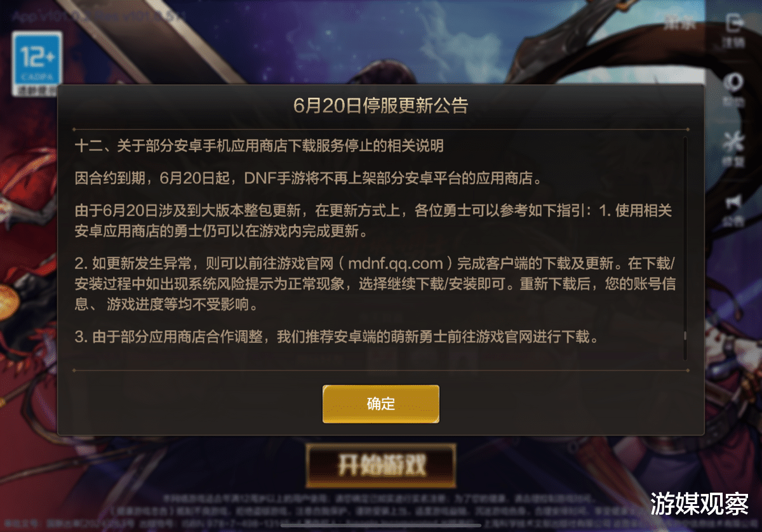Open the 12+ CADPA age rating badge
Screen dimensions: 762x532
click(x=37, y=64)
